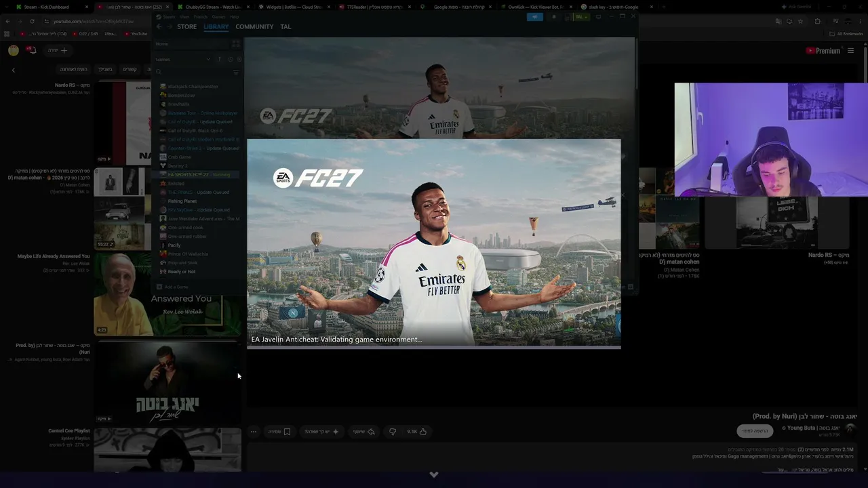Click the Steam library search magnifier icon
The image size is (868, 488).
(159, 72)
